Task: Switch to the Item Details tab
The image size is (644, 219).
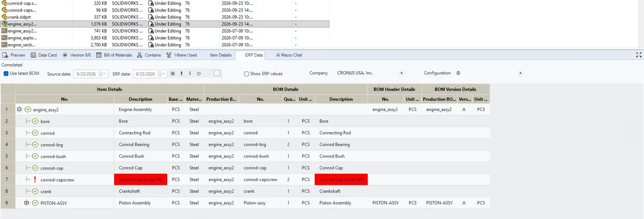Action: (220, 55)
